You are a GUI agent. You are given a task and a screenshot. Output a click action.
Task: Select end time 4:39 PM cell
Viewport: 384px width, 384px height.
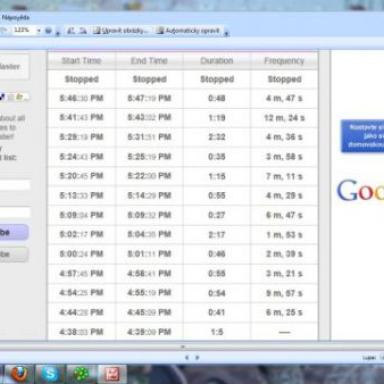149,332
